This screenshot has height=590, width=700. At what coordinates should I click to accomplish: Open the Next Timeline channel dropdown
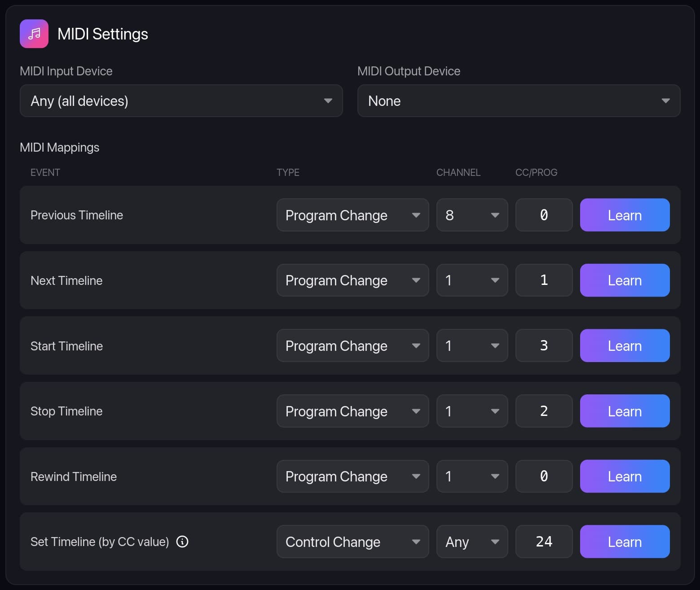pos(472,280)
